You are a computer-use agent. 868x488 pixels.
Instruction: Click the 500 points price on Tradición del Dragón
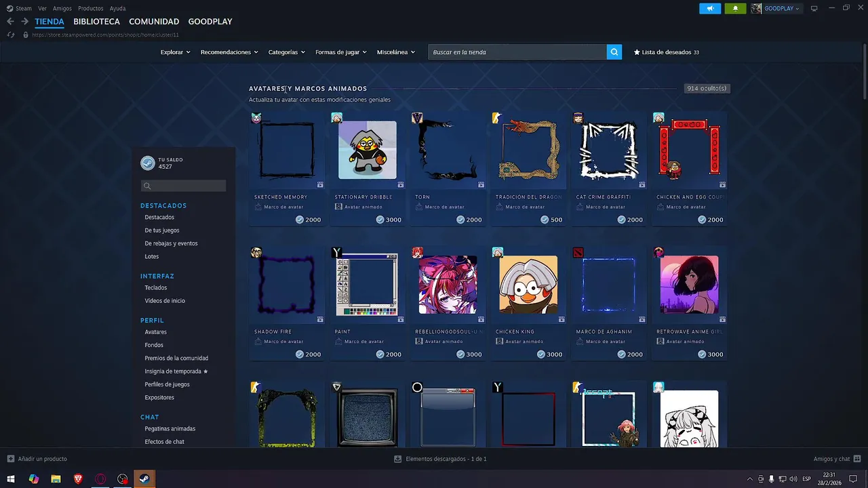pos(551,220)
